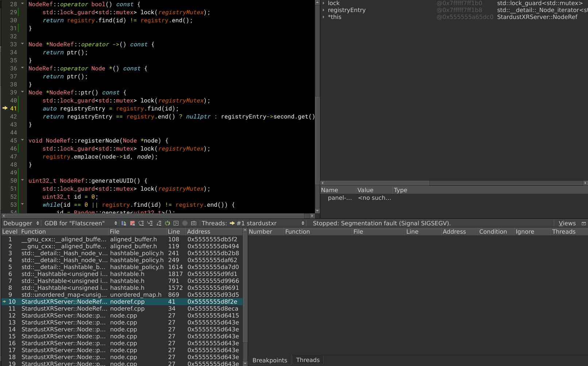Click address 0x5555555db2b8 in frame 3
Screen dimensions: 588x366
[213, 253]
